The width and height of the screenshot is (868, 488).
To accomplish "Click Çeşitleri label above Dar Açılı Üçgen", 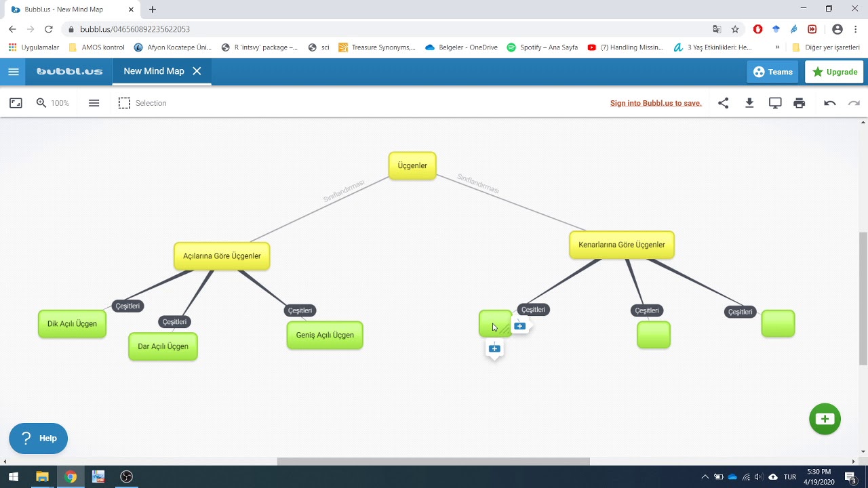I will [x=174, y=322].
